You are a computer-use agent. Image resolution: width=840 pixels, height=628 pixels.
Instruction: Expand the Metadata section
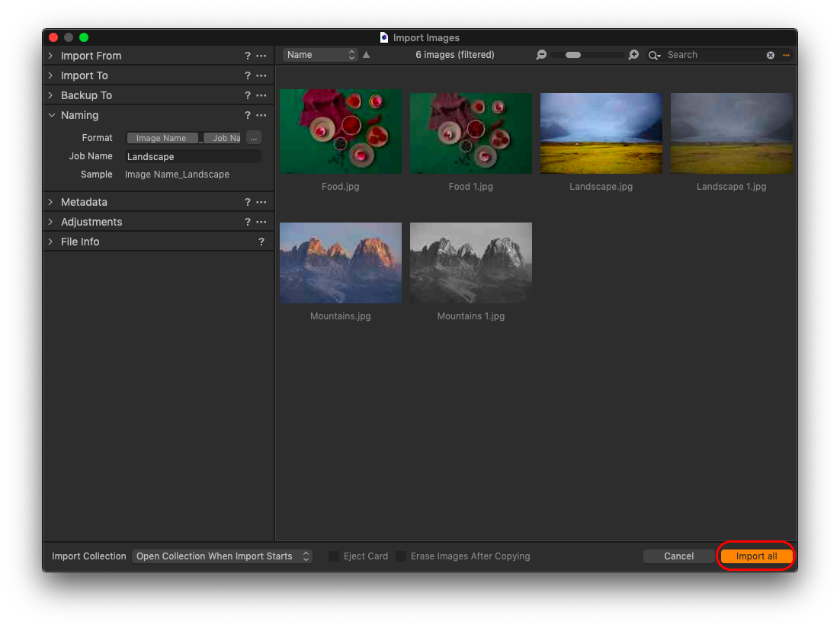pos(51,202)
